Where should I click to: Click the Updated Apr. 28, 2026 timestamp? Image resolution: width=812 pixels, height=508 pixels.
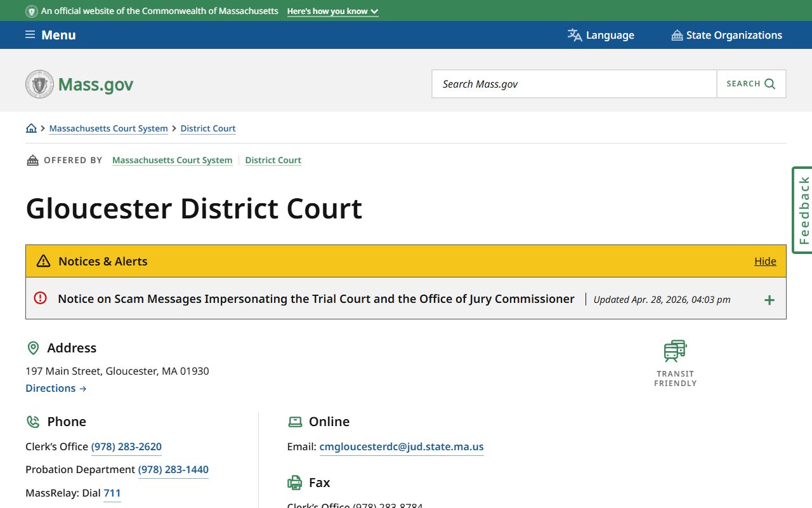(662, 299)
